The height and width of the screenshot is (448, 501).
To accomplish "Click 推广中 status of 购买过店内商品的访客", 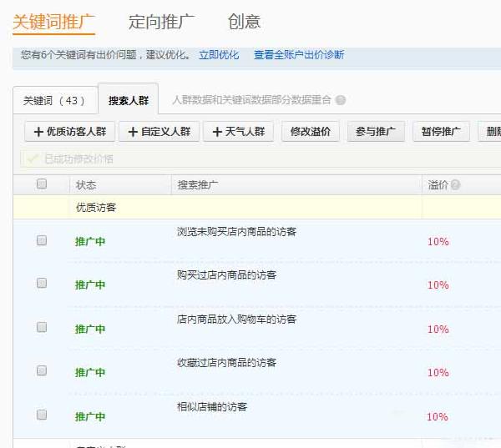I will [x=90, y=284].
